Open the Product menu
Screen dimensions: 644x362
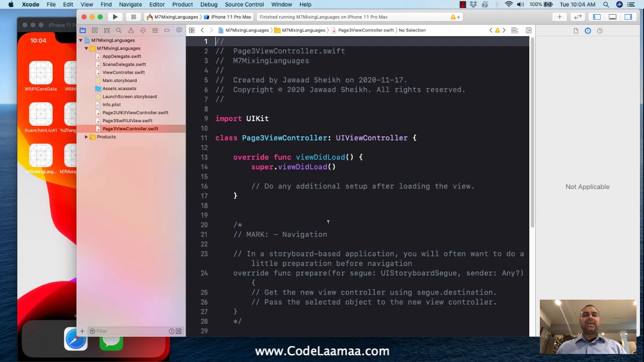(183, 5)
